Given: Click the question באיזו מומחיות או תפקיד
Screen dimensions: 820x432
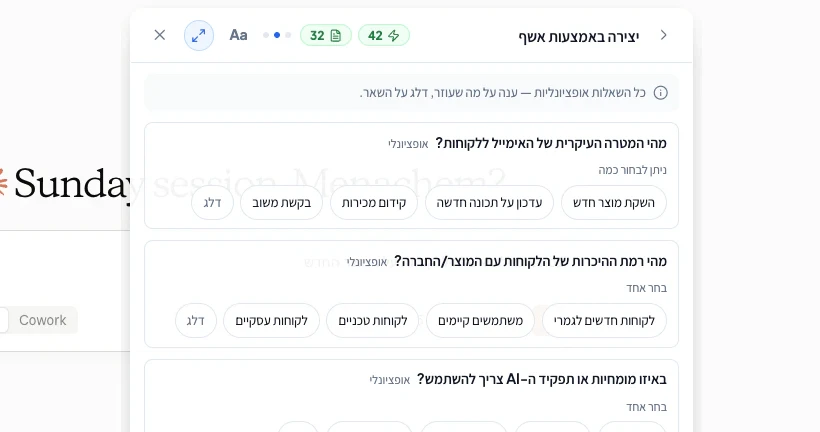Looking at the screenshot, I should [x=542, y=379].
